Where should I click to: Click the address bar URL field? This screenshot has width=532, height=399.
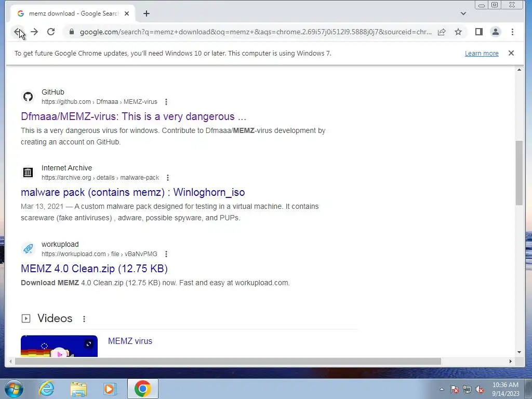coord(256,32)
